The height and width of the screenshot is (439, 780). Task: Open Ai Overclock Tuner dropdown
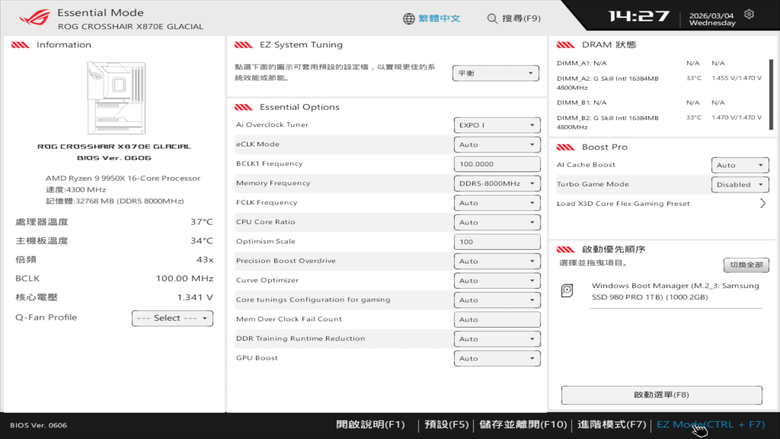[x=497, y=125]
